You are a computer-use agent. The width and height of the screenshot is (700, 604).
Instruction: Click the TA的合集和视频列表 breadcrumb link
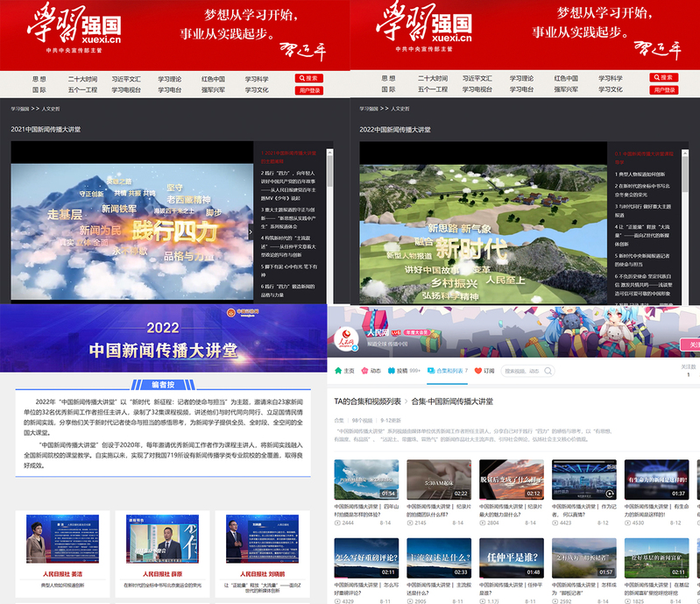pyautogui.click(x=367, y=401)
